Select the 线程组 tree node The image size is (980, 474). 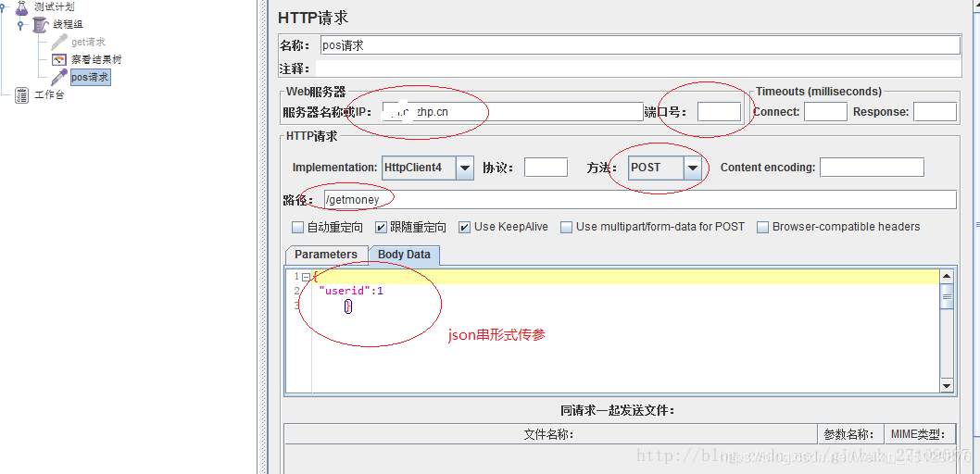[x=69, y=24]
